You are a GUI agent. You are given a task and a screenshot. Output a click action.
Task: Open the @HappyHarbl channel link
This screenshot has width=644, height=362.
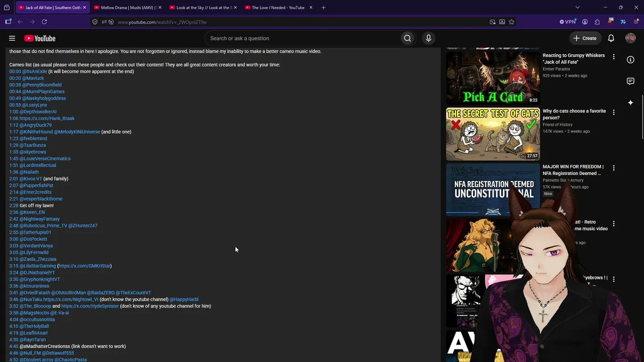pyautogui.click(x=184, y=299)
